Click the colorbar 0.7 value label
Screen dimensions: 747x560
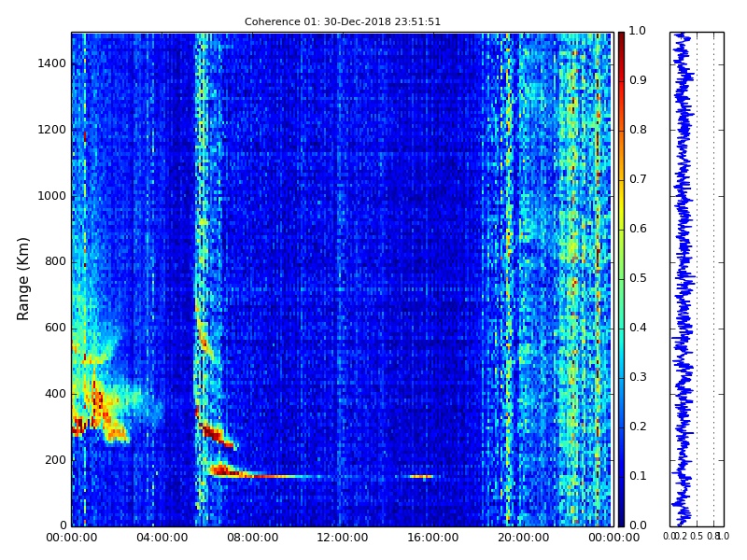tap(638, 179)
